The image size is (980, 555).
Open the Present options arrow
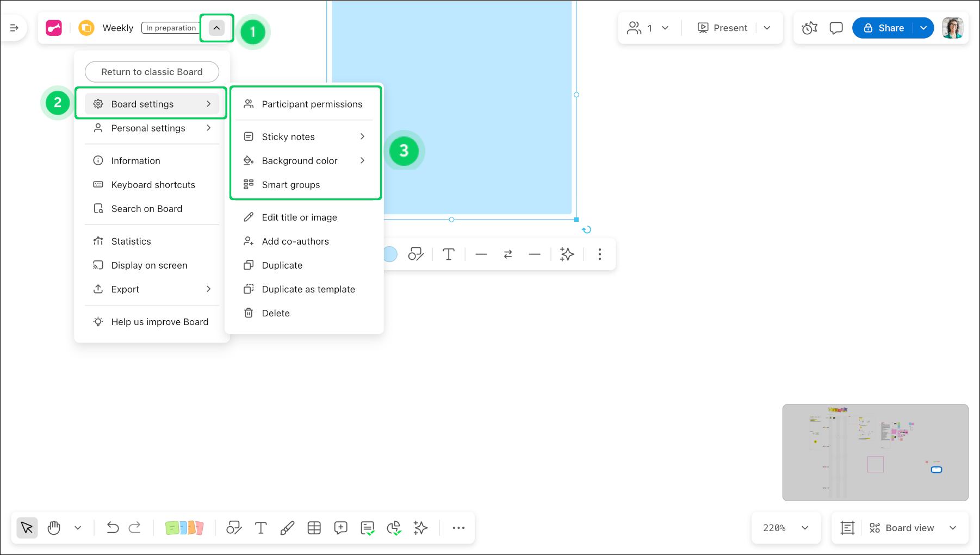[x=767, y=28]
